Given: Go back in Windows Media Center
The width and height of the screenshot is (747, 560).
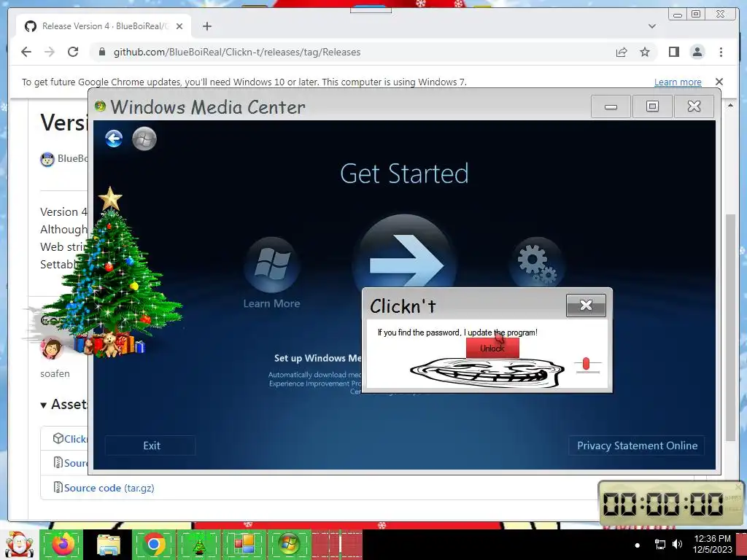Looking at the screenshot, I should coord(114,139).
